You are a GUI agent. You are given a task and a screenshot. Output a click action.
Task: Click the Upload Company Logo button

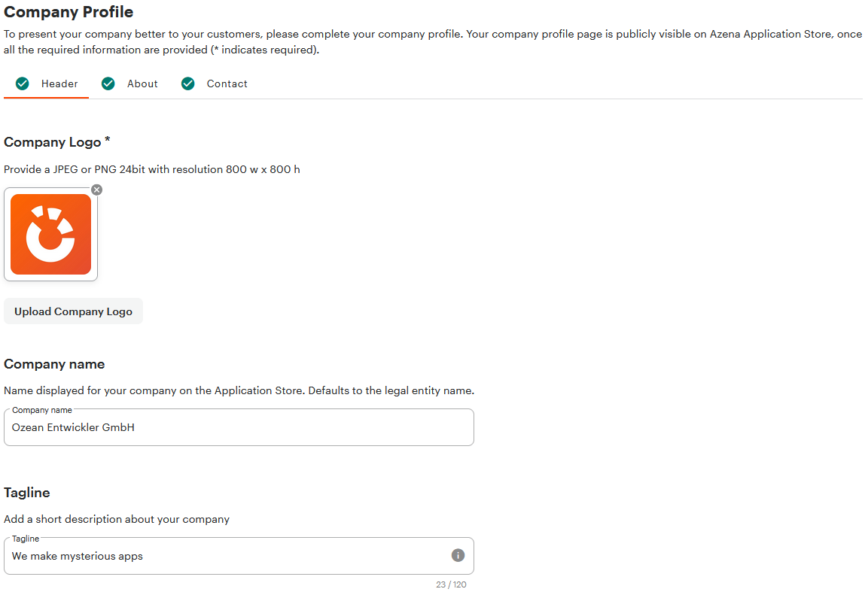tap(73, 311)
